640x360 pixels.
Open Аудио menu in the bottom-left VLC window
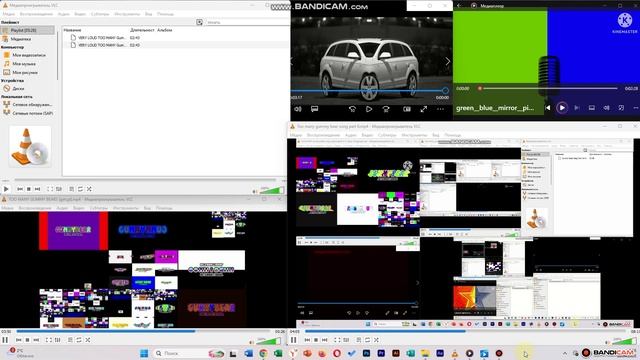point(62,208)
